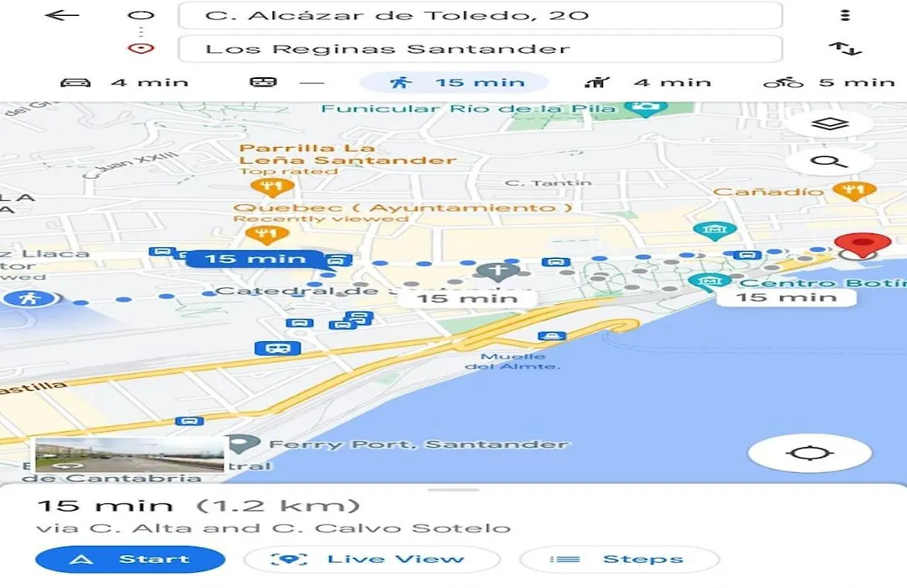Start navigation with the Start button
Screen dimensions: 907x588
click(130, 559)
